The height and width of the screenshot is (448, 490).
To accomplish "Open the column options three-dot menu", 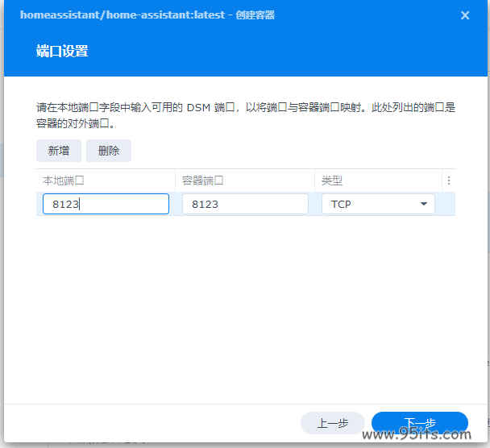I will coord(449,180).
